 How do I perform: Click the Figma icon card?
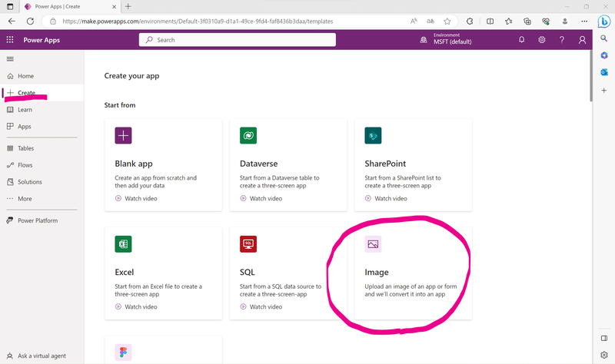(x=123, y=352)
